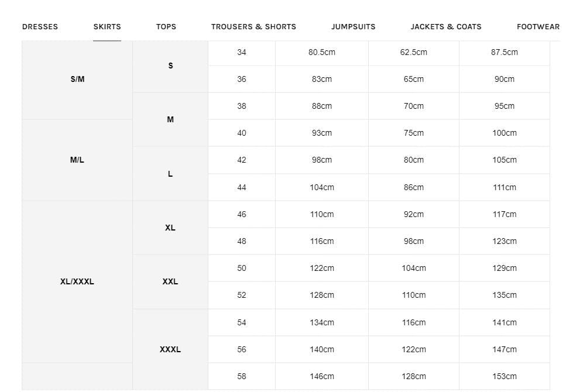Click the 134cm measurement cell
Viewport: 566px width, 392px height.
[322, 322]
